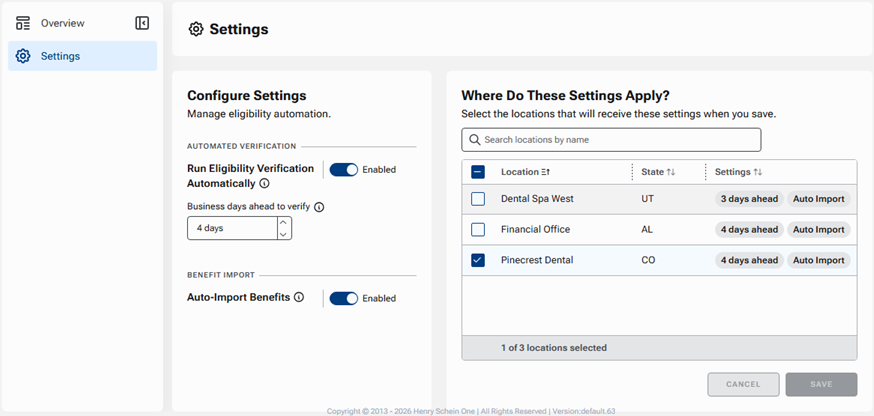Click the Settings gear icon in sidebar
This screenshot has width=874, height=416.
click(x=23, y=56)
